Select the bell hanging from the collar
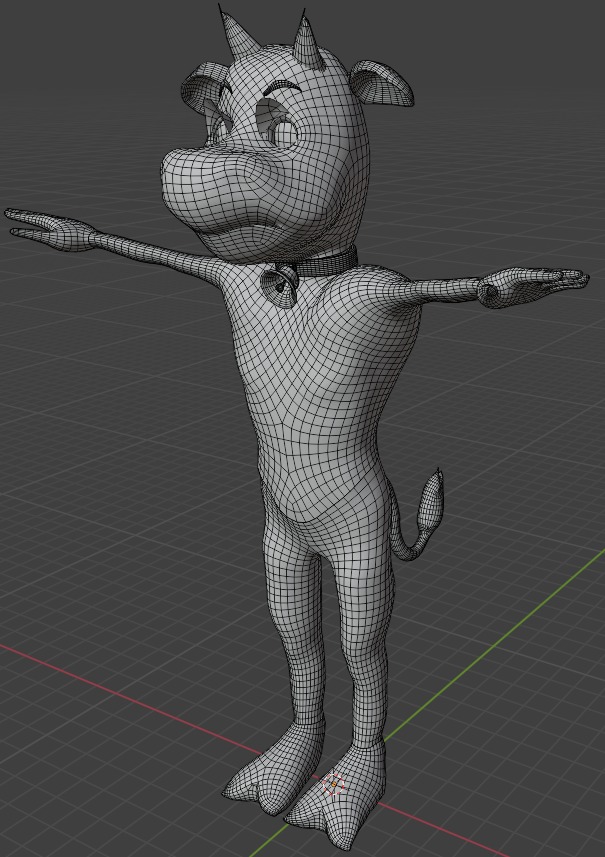 pyautogui.click(x=279, y=285)
